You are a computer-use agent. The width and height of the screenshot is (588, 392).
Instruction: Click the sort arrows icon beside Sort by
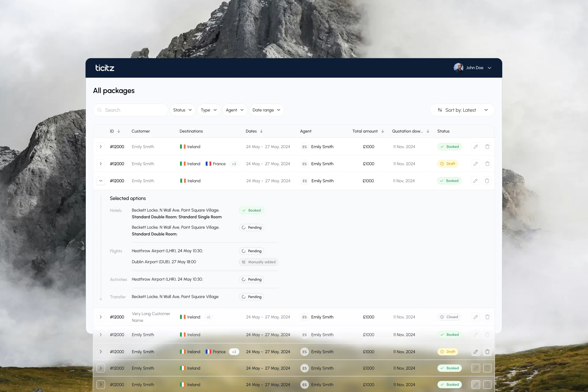click(440, 110)
